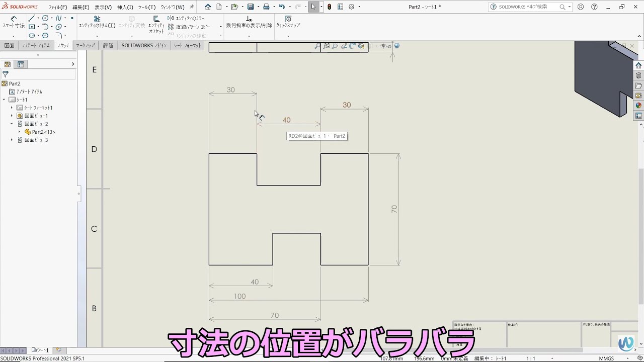Select the Straight Slot sketch tool
The image size is (644, 362).
tap(32, 36)
